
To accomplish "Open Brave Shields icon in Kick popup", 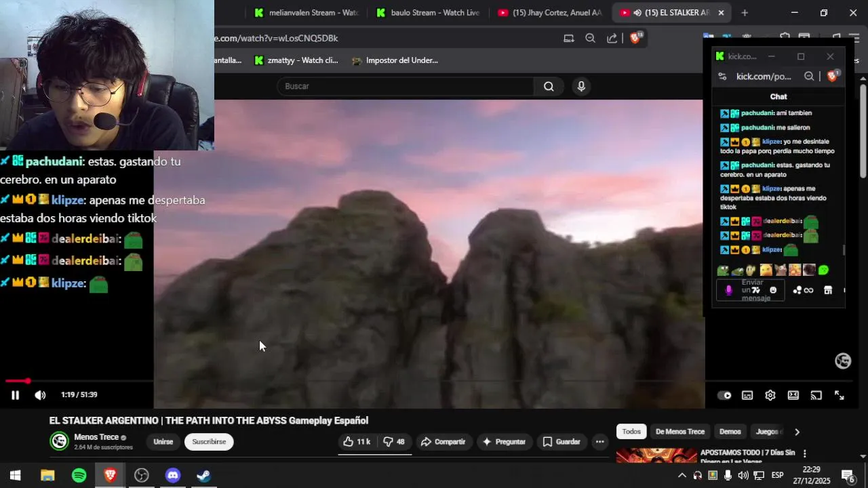I will (833, 76).
